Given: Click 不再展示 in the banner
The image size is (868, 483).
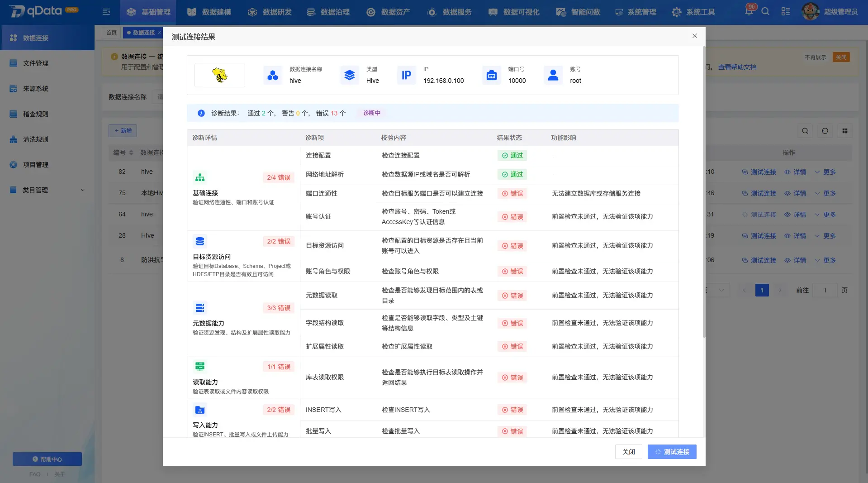Looking at the screenshot, I should (816, 57).
